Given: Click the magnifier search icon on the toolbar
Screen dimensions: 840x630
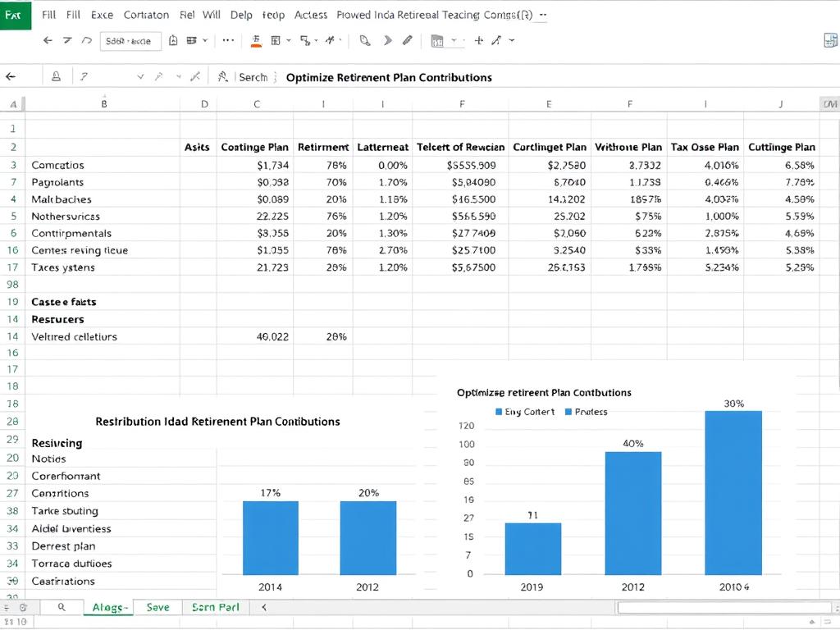Looking at the screenshot, I should coord(363,39).
